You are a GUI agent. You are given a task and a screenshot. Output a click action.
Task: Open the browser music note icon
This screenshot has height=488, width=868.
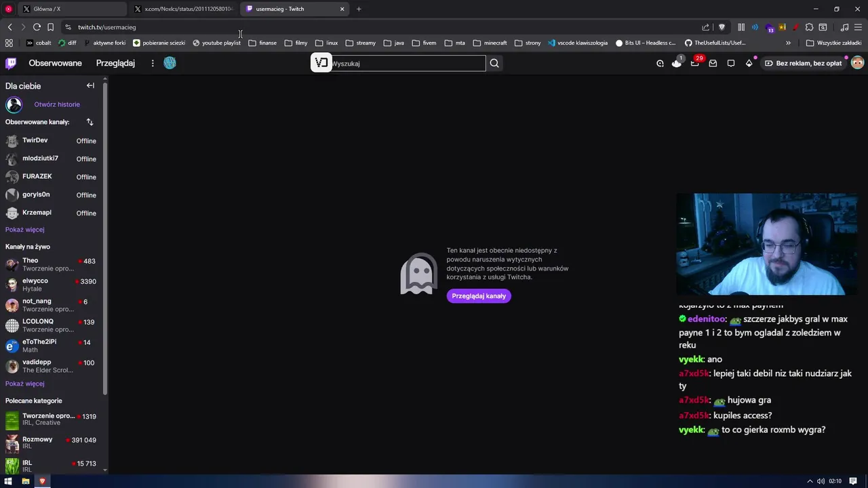(x=844, y=27)
